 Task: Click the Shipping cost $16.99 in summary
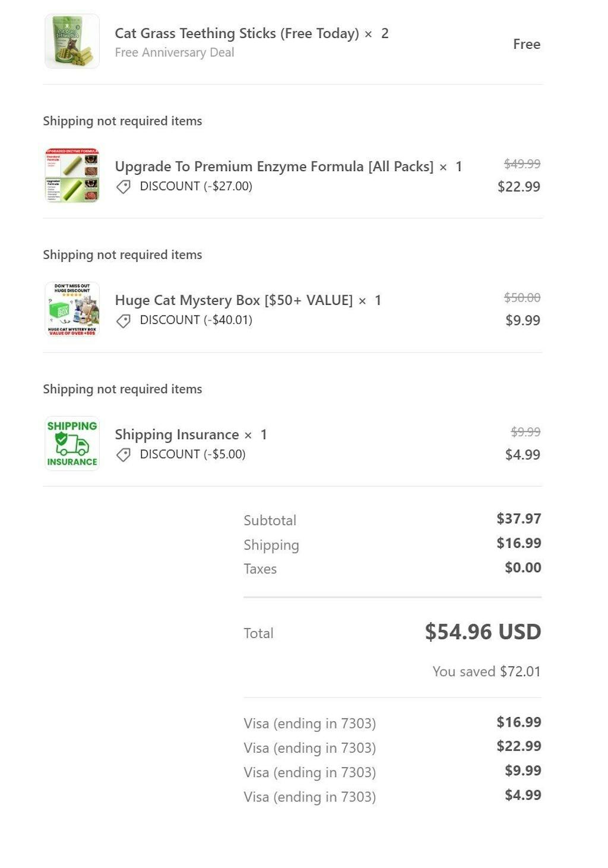[x=518, y=543]
